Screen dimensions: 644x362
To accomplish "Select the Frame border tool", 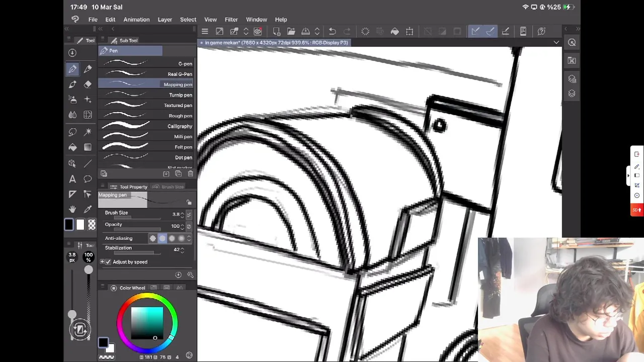I will pyautogui.click(x=72, y=194).
